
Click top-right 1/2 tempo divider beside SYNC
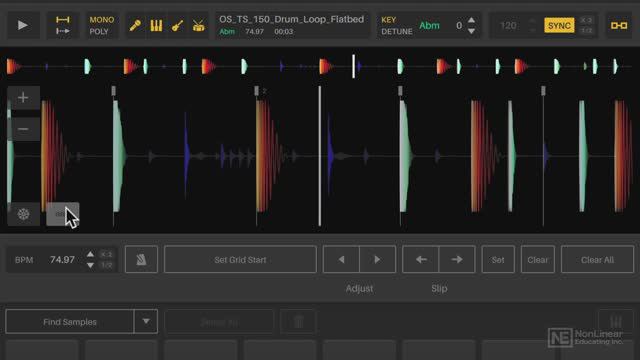tap(587, 31)
